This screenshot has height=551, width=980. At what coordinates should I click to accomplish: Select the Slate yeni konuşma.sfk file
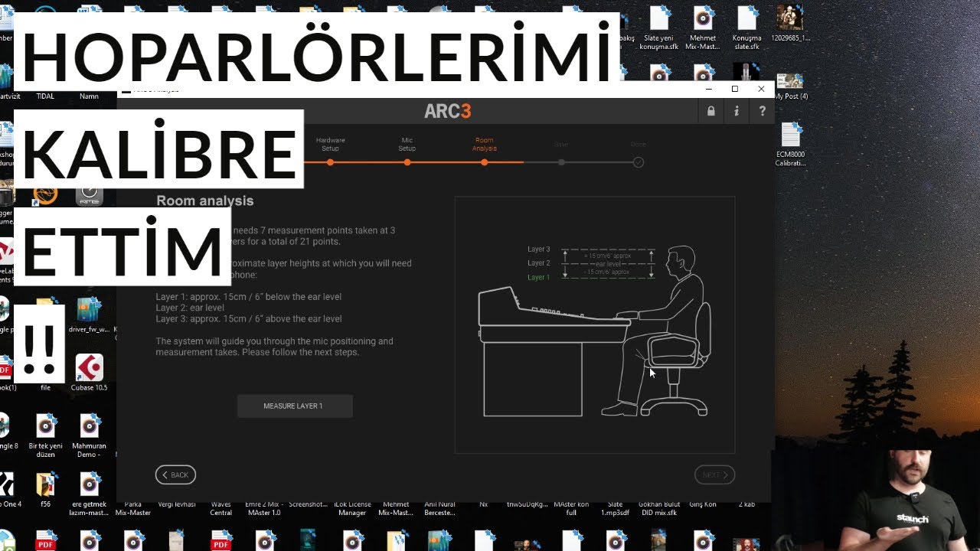pos(660,28)
